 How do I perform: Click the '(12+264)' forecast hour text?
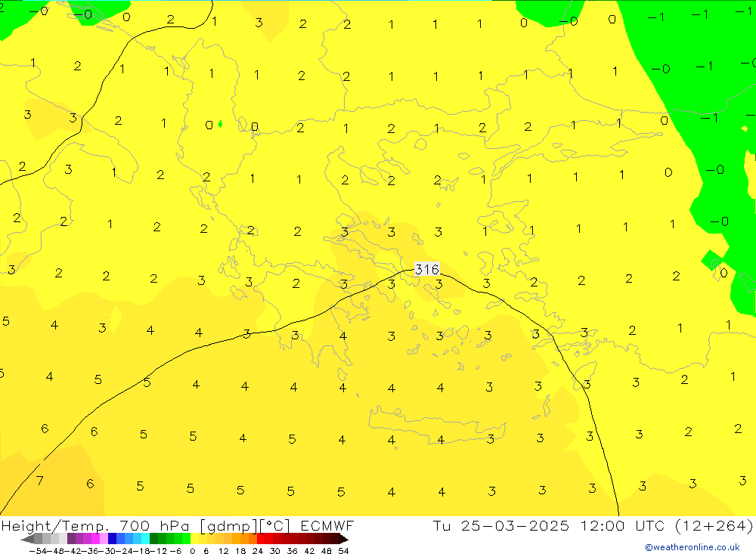(714, 525)
